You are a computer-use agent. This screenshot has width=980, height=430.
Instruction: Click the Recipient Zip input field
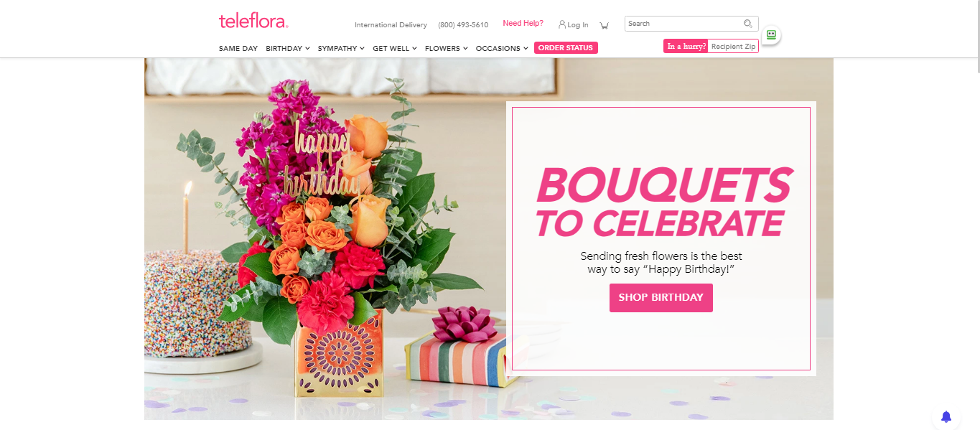(x=733, y=46)
